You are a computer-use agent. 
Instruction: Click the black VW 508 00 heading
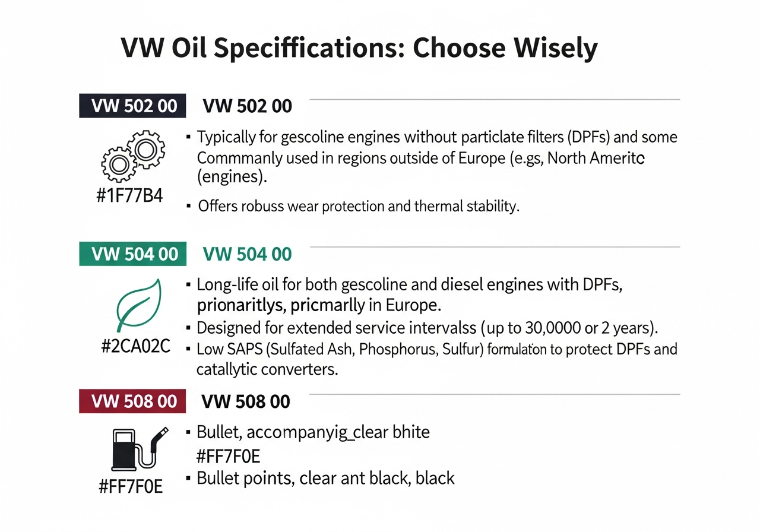(x=246, y=402)
